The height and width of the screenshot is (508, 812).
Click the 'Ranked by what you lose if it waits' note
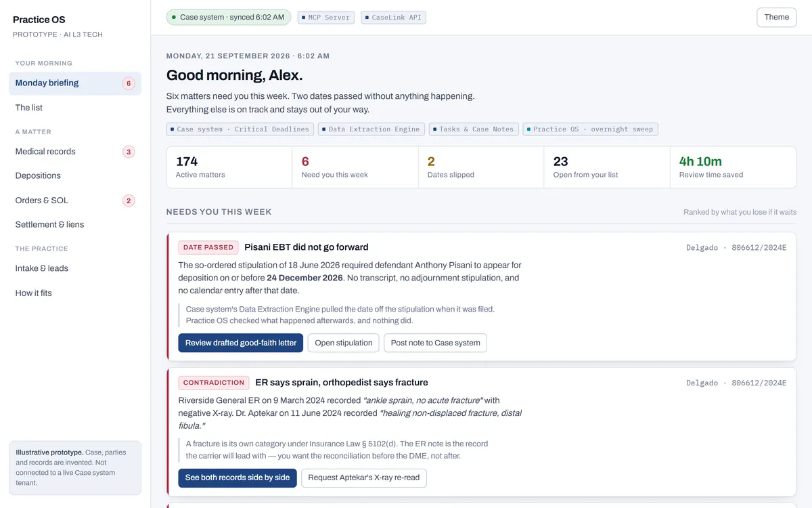point(740,212)
